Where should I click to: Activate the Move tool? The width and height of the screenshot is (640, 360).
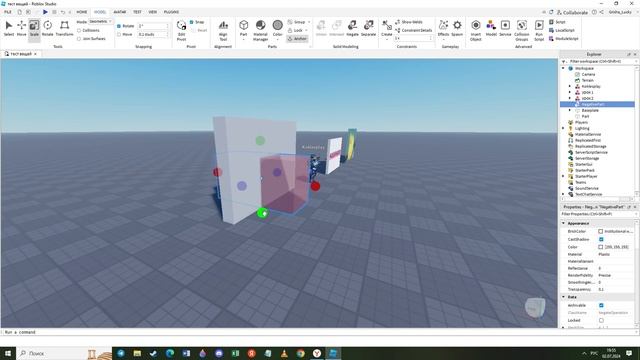coord(21,28)
